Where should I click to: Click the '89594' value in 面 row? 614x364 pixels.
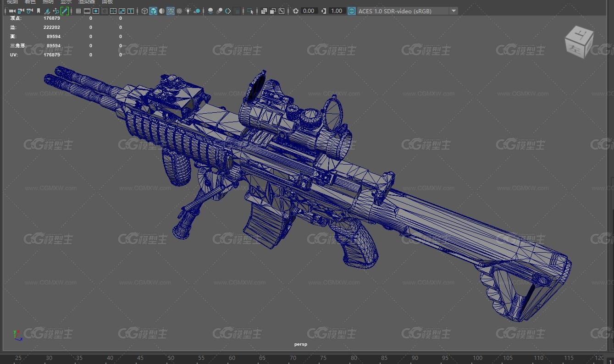tap(53, 37)
